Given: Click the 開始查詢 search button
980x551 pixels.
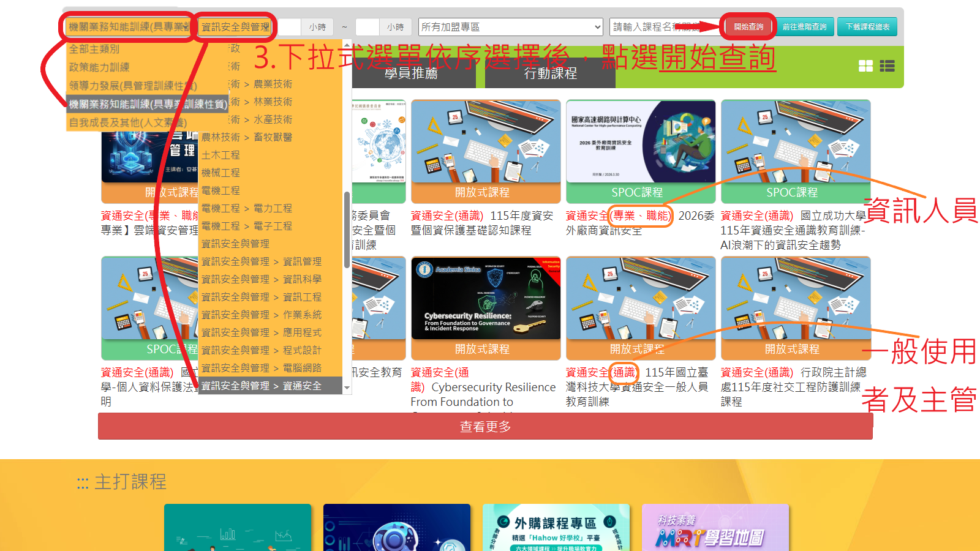Looking at the screenshot, I should pyautogui.click(x=748, y=27).
